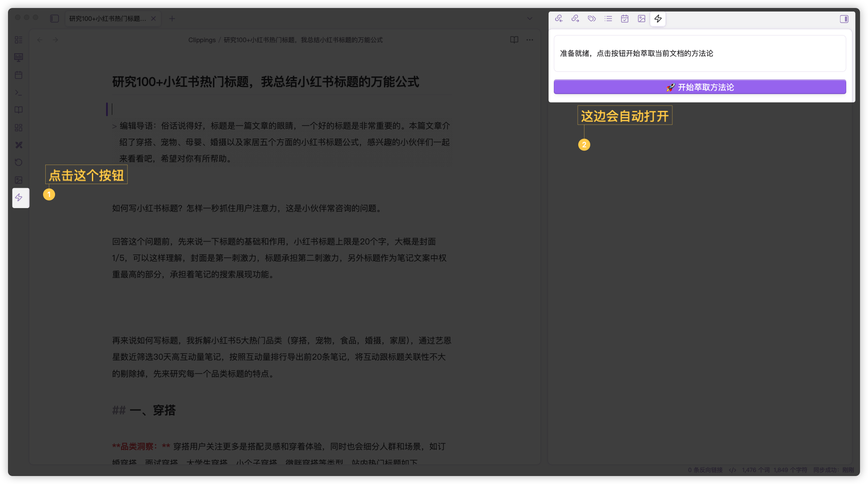Toggle the left sidebar with the panel icon
The width and height of the screenshot is (868, 484).
pyautogui.click(x=55, y=19)
